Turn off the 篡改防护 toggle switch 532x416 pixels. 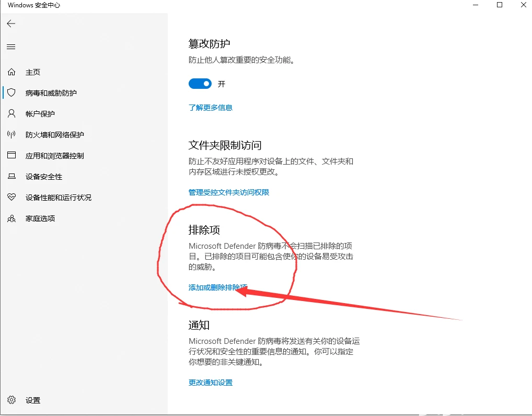click(x=200, y=84)
